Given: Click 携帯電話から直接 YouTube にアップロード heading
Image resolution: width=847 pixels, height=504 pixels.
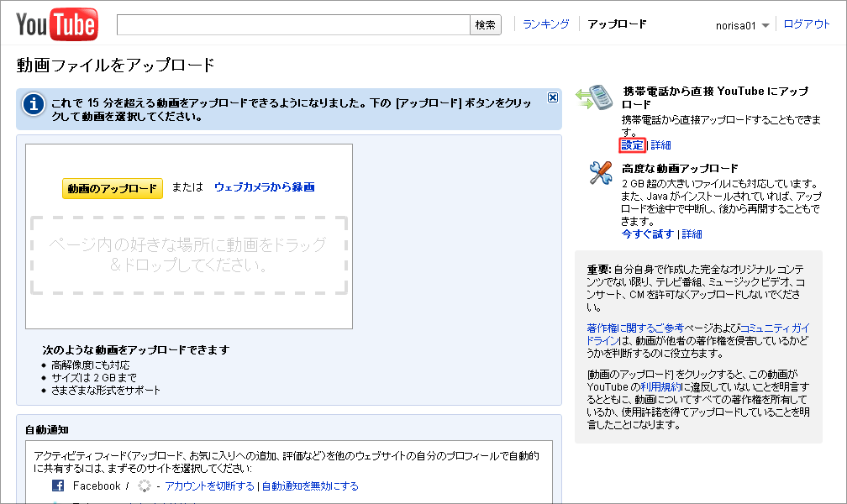Looking at the screenshot, I should pos(715,97).
